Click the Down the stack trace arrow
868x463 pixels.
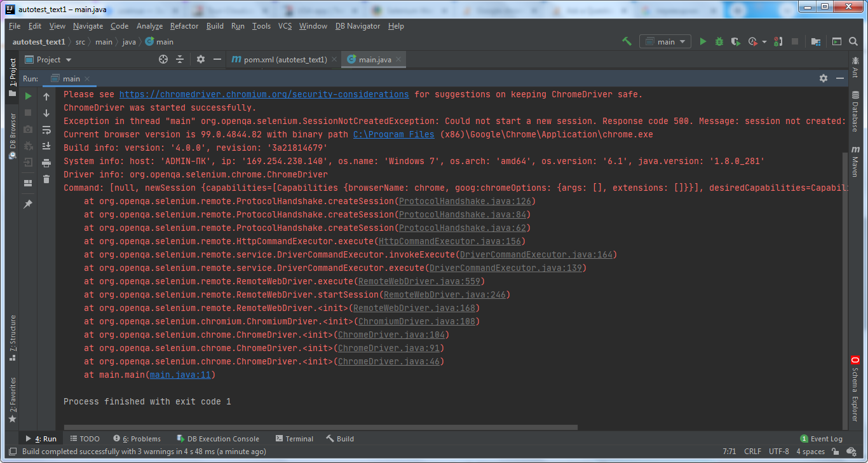(46, 113)
